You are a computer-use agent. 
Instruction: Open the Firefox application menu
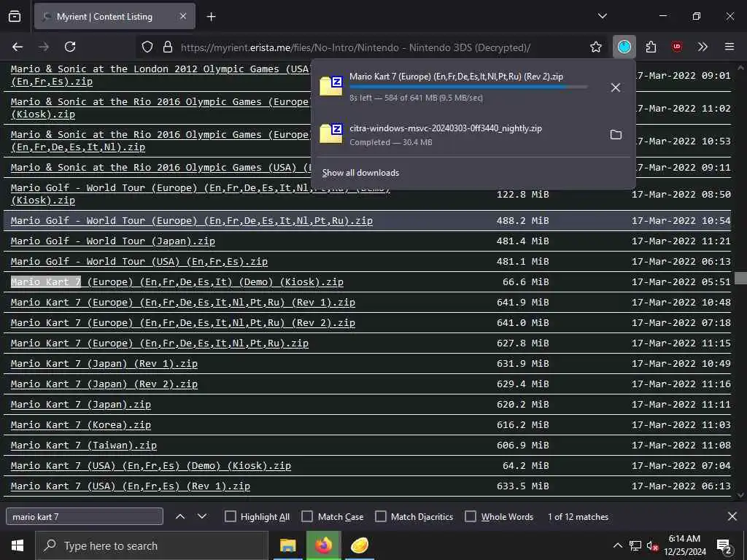click(x=729, y=47)
